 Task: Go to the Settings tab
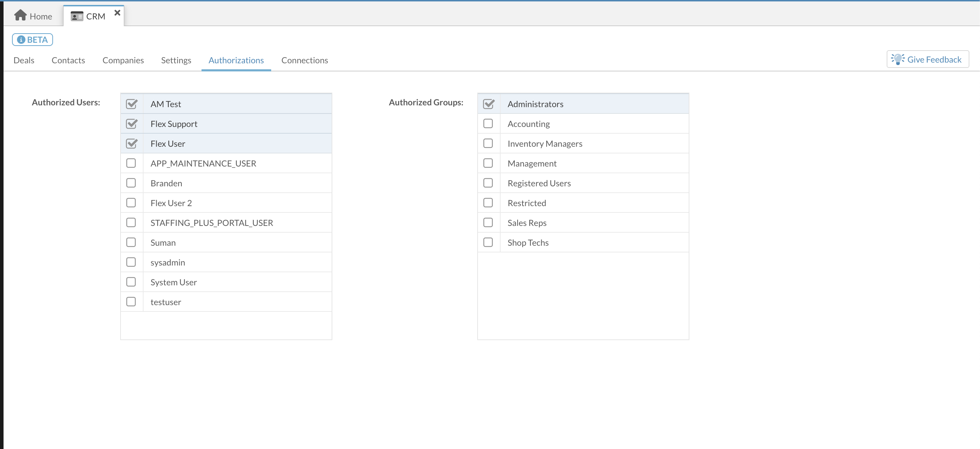click(176, 60)
